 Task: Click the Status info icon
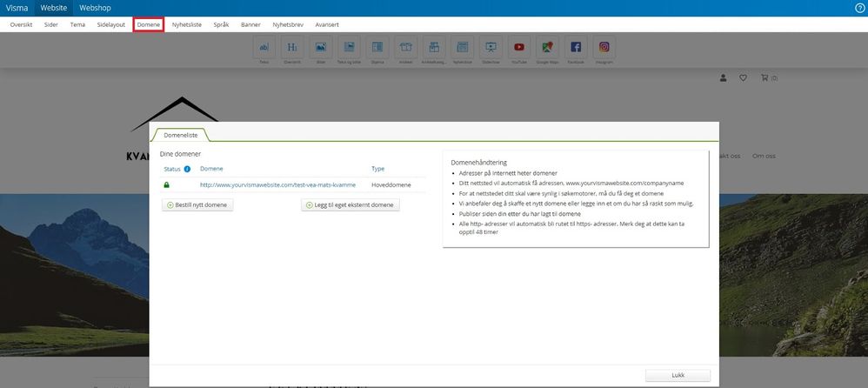click(187, 169)
